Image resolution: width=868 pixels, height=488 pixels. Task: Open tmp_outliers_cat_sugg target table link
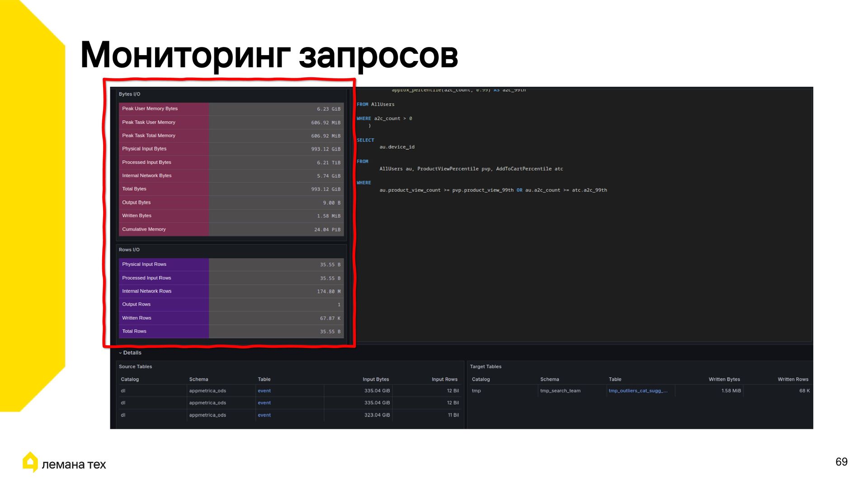pos(637,391)
